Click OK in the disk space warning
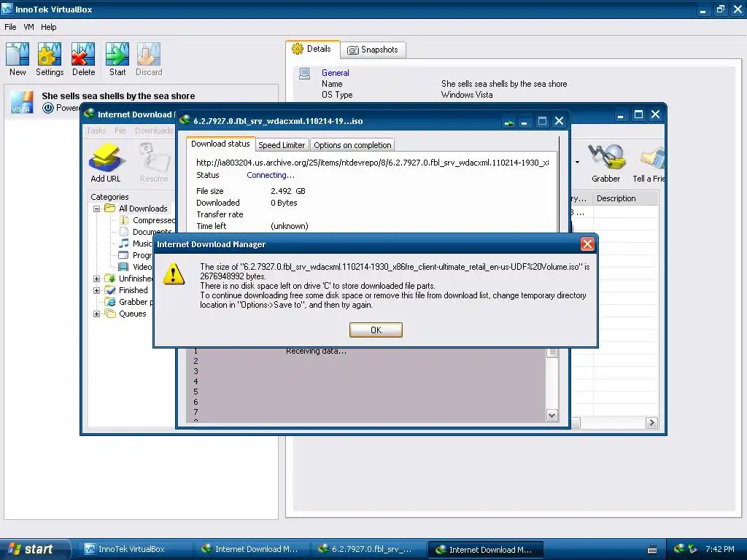747x560 pixels. [x=376, y=330]
